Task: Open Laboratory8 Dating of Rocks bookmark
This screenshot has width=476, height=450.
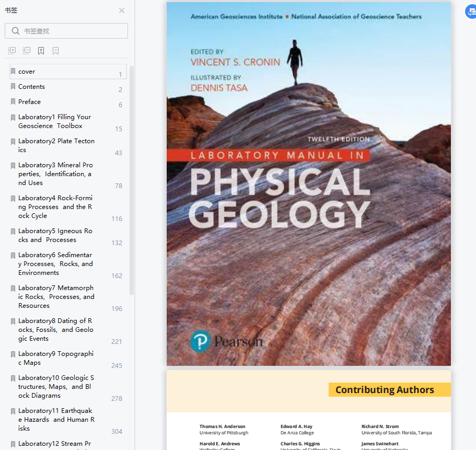Action: pos(56,329)
